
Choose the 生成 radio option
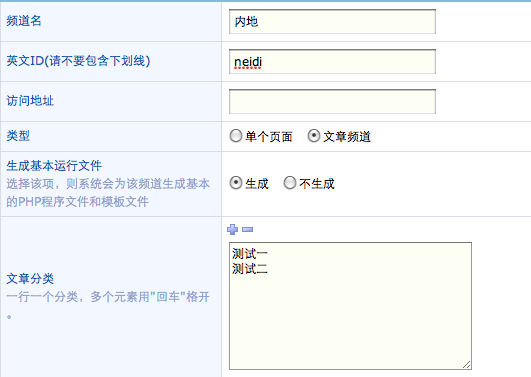pyautogui.click(x=236, y=183)
